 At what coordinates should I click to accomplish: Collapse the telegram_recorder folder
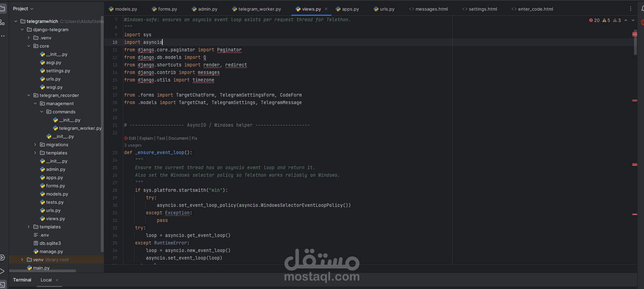pos(29,95)
